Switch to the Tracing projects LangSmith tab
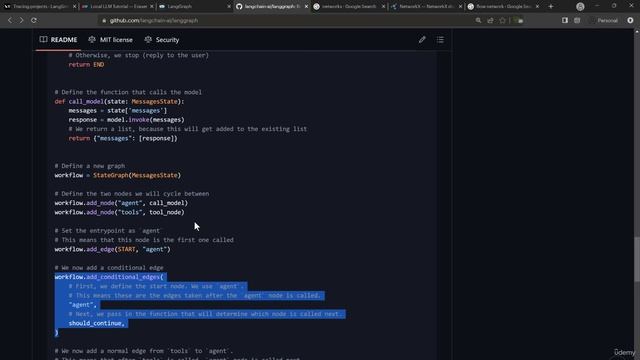Viewport: 640px width, 360px height. click(x=40, y=7)
